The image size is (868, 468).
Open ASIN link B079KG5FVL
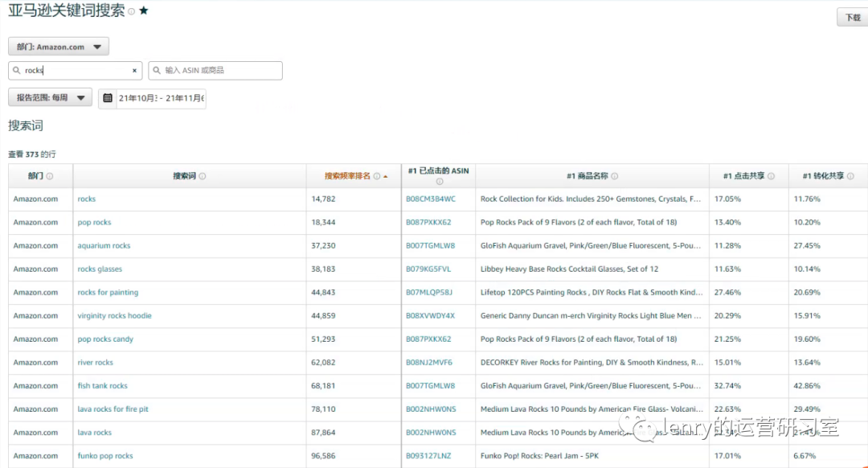click(428, 269)
